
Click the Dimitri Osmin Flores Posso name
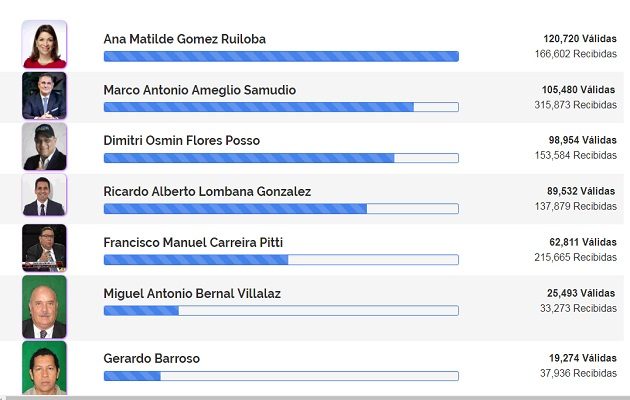pyautogui.click(x=182, y=141)
